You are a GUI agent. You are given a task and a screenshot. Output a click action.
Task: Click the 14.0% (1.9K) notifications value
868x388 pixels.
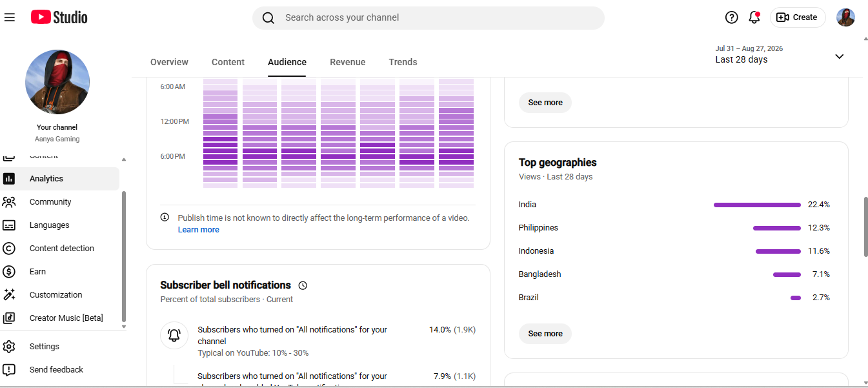[452, 330]
